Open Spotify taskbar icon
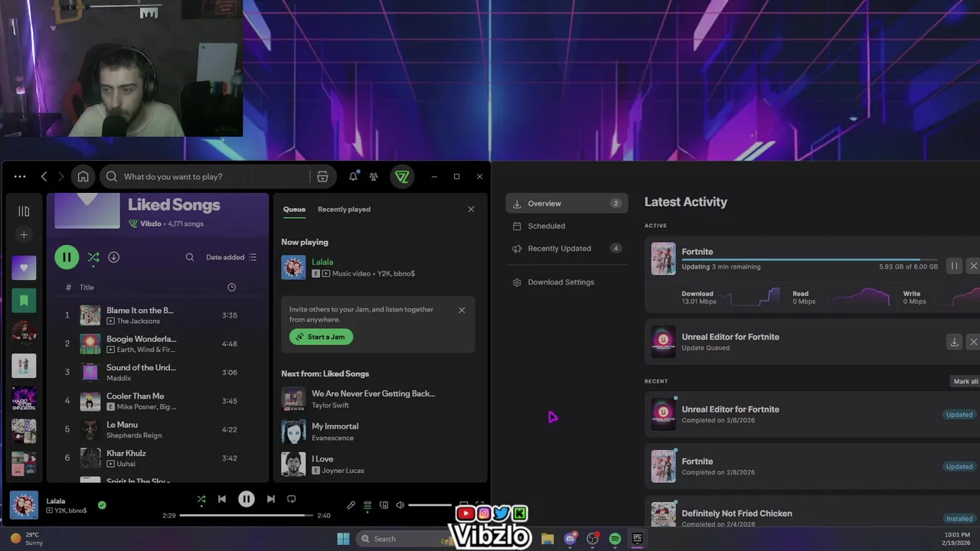 tap(615, 539)
